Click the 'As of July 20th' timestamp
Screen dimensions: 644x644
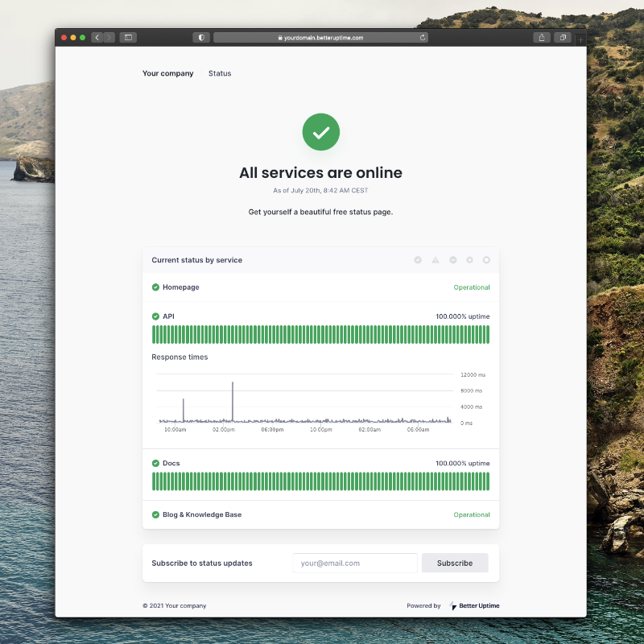320,191
